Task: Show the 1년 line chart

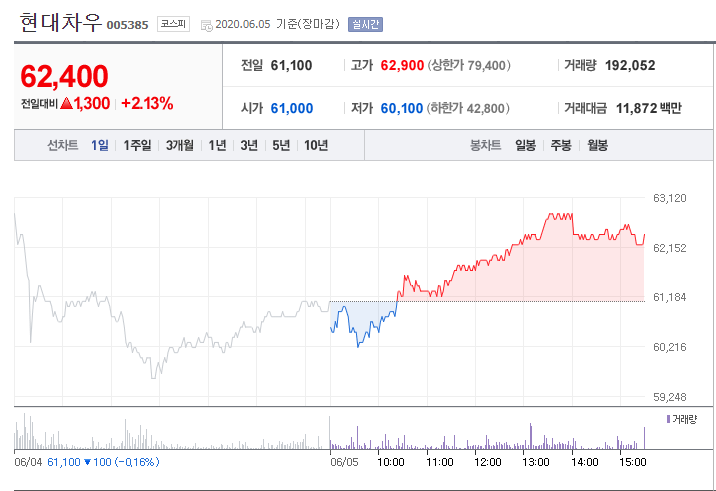Action: tap(217, 145)
